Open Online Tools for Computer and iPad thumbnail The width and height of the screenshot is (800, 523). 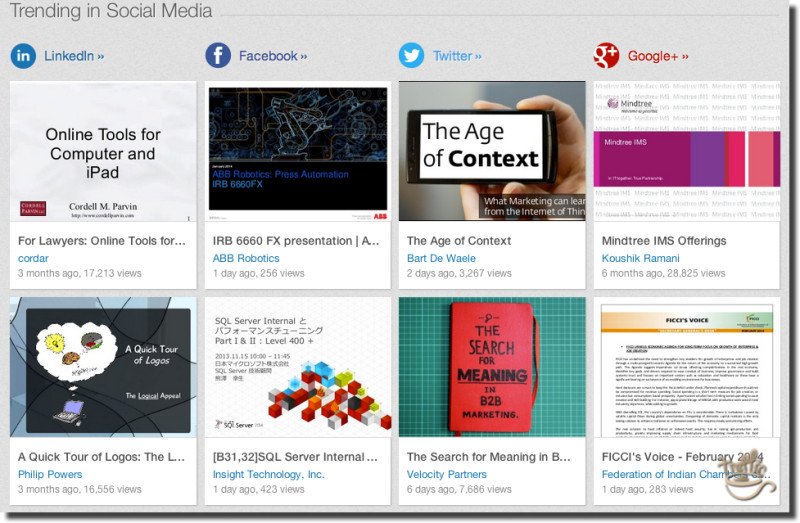[103, 152]
